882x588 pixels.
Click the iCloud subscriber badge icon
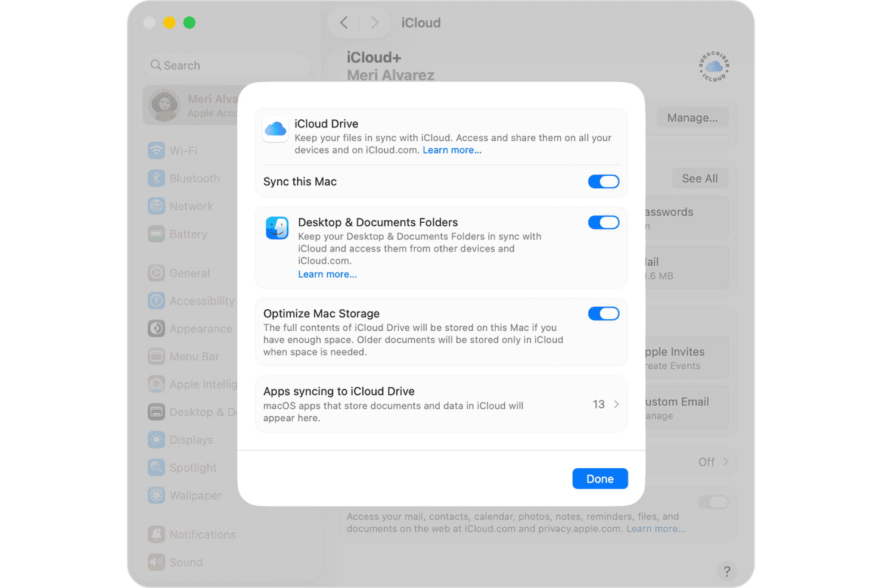click(714, 66)
